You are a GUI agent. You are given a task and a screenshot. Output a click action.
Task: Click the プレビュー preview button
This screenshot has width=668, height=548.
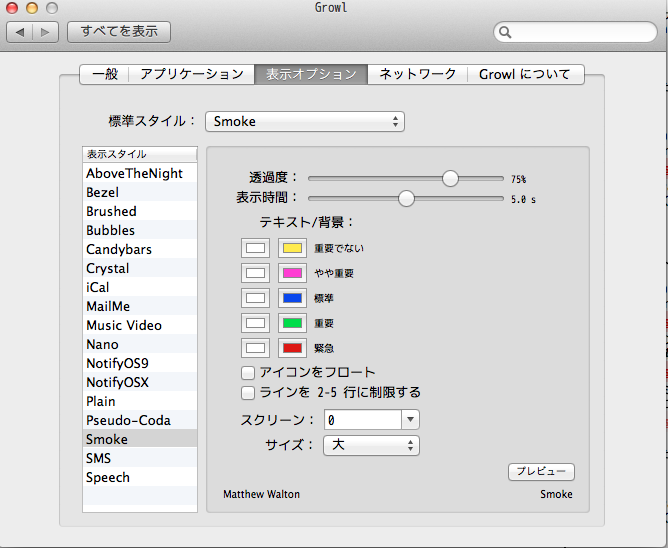541,472
